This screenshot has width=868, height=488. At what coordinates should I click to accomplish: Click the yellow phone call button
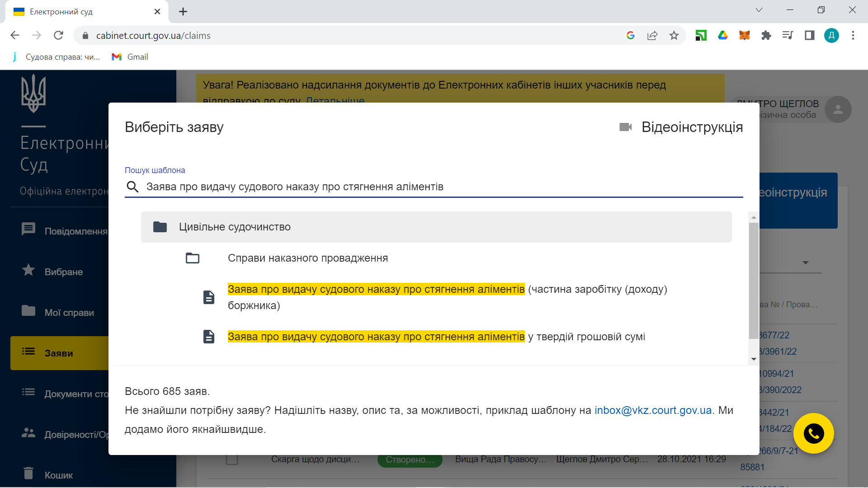[813, 433]
